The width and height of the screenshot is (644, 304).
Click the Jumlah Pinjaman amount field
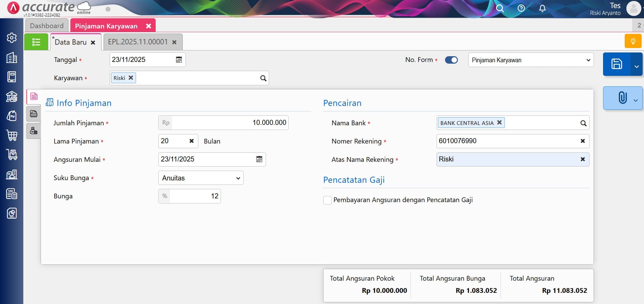(229, 123)
